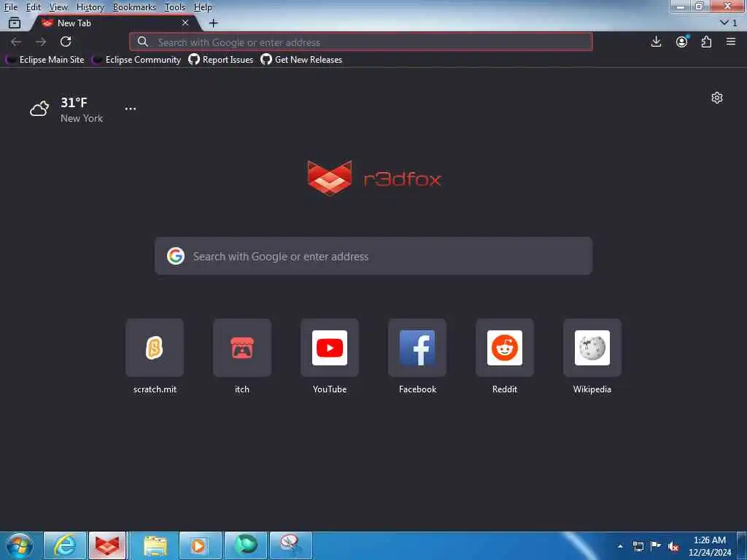
Task: Open Action Center flag icon
Action: (656, 546)
